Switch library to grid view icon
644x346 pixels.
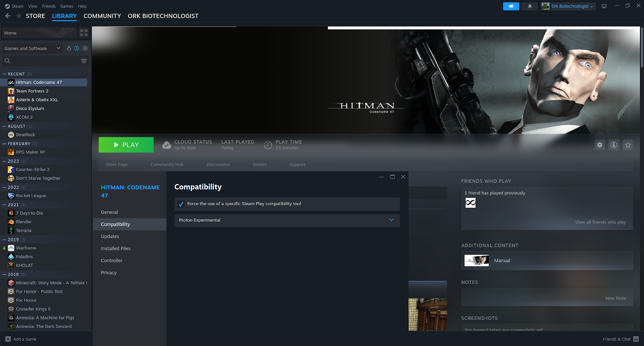coord(84,33)
